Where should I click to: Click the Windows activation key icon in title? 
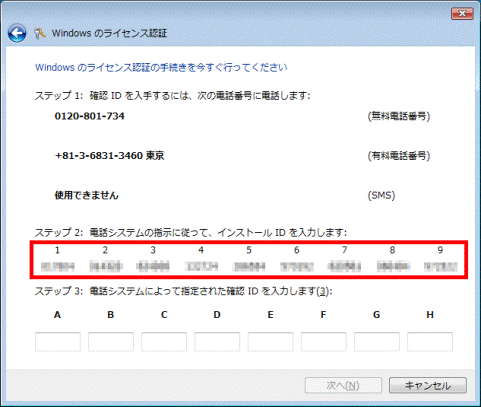(x=40, y=33)
